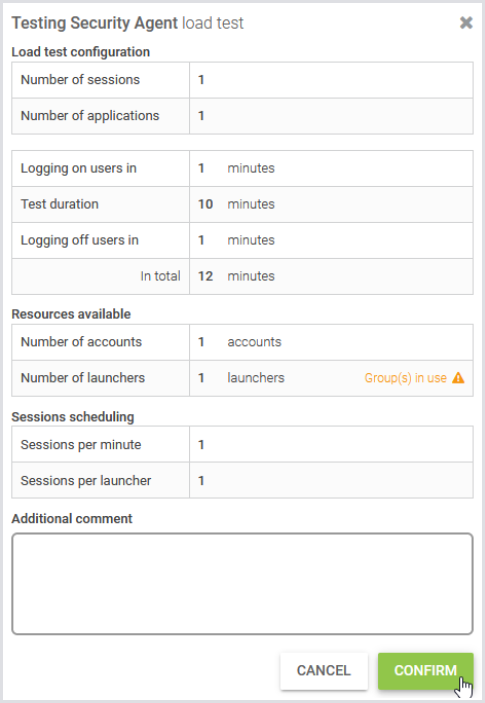The height and width of the screenshot is (703, 485).
Task: Click the Load test configuration heading
Action: (x=81, y=52)
